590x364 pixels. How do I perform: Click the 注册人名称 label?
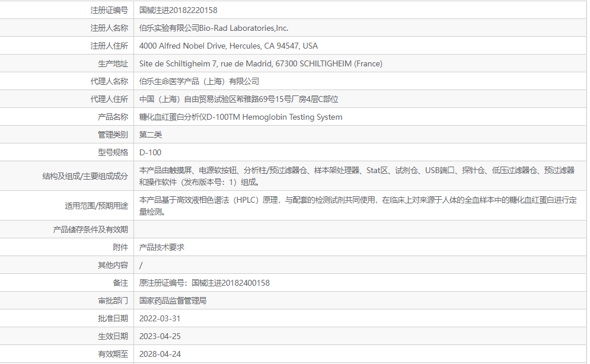(109, 28)
